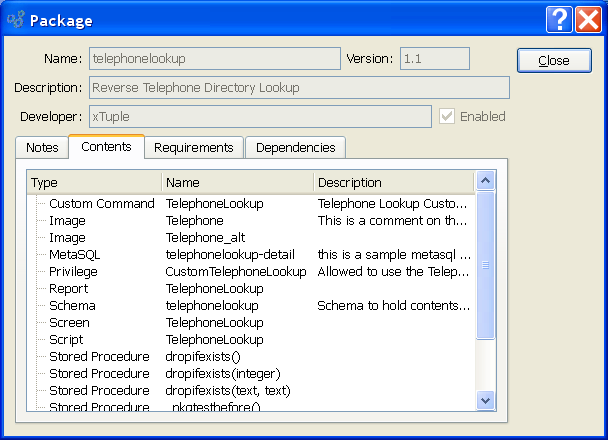Click the Contents tab
Viewport: 608px width, 440px height.
click(106, 147)
